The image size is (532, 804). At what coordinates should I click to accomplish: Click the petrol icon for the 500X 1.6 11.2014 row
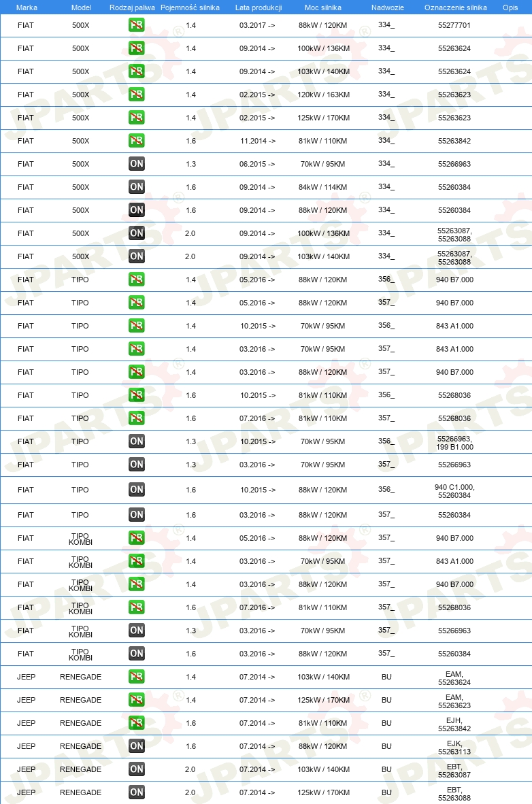click(x=137, y=141)
